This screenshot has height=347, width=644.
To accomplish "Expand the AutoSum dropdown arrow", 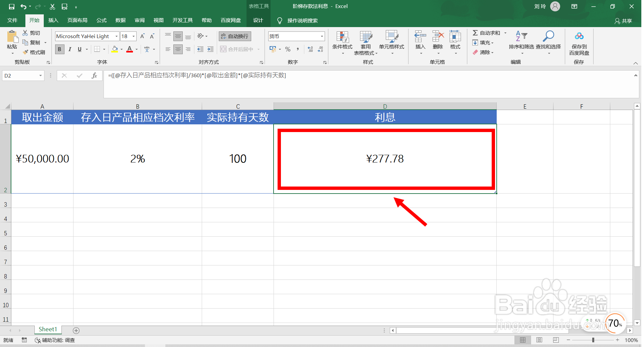I will pyautogui.click(x=505, y=33).
